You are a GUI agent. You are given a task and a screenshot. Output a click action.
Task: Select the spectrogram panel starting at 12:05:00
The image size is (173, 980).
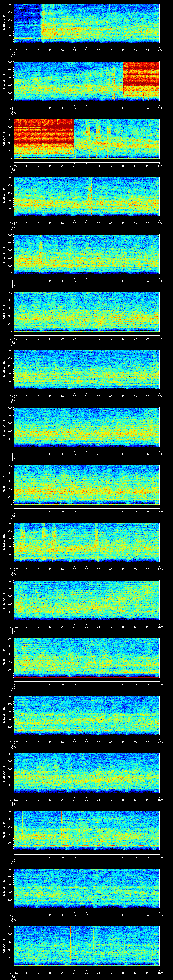86,254
